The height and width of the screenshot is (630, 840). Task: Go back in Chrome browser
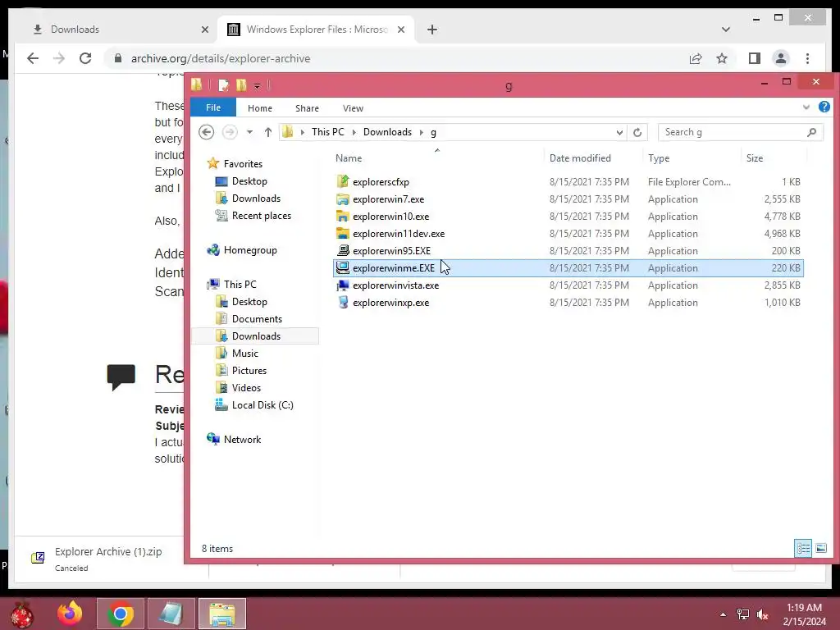33,58
